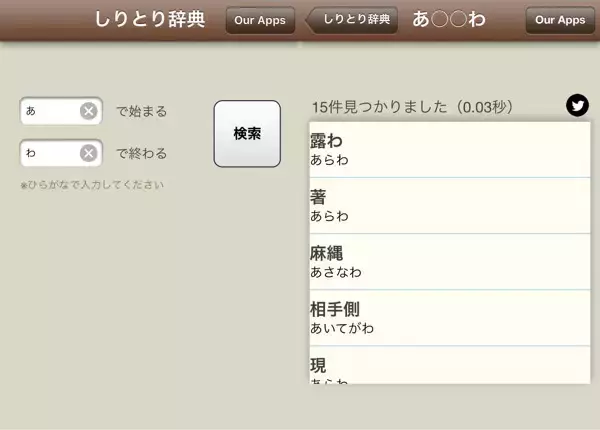Tap the あ◯◯わ results title
This screenshot has height=430, width=600.
tap(449, 19)
